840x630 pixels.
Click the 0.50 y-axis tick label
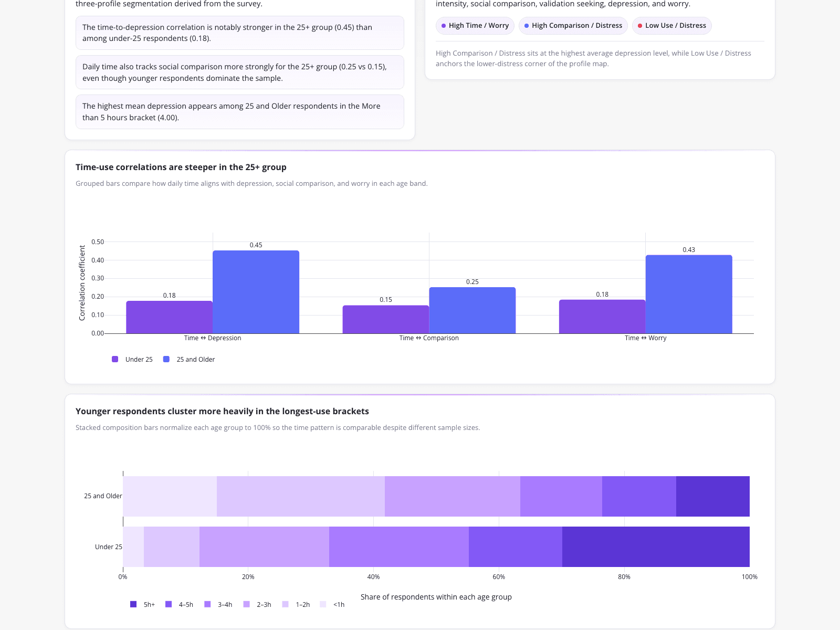tap(98, 242)
